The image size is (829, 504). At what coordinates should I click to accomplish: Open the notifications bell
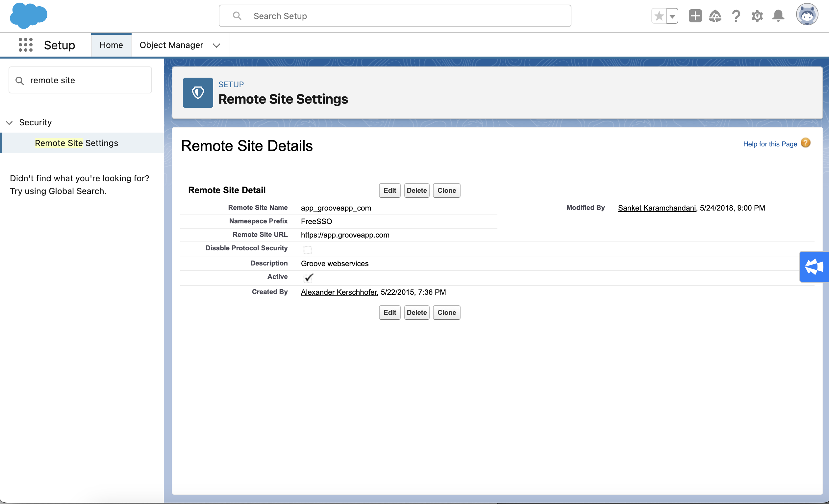(x=778, y=16)
